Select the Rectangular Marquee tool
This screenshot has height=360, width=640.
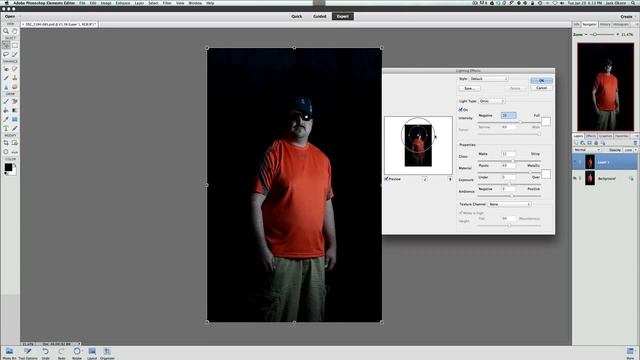15,45
